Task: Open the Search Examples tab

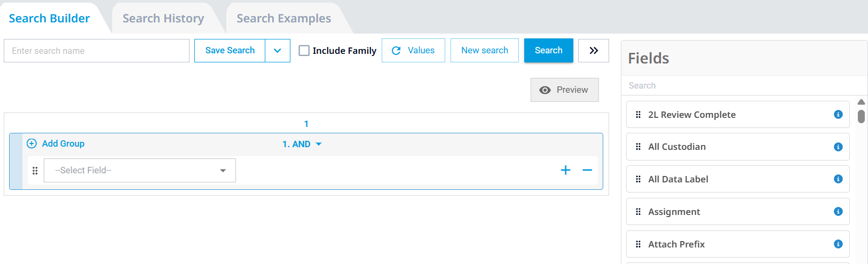Action: pyautogui.click(x=283, y=19)
